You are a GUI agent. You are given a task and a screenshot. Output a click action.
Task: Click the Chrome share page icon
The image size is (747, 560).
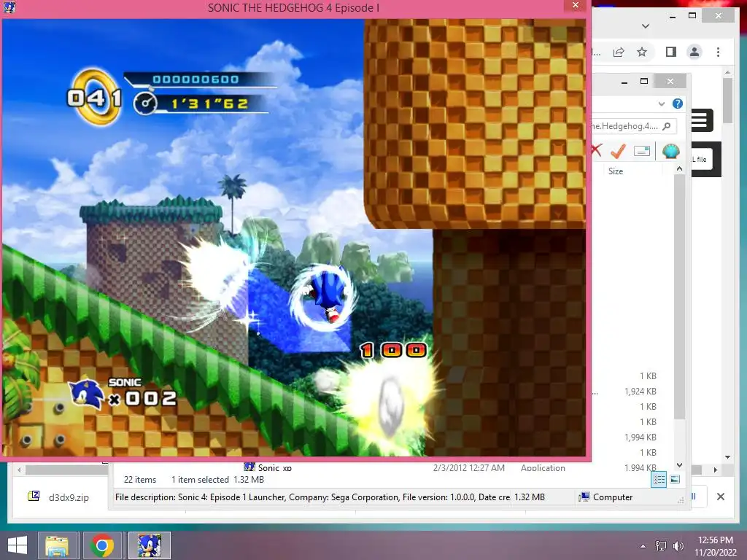pyautogui.click(x=619, y=52)
